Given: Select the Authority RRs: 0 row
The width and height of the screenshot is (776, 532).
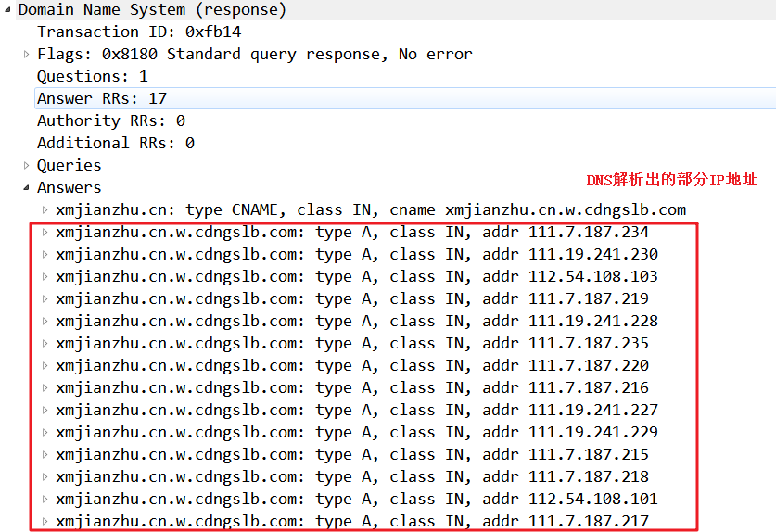Looking at the screenshot, I should point(111,120).
